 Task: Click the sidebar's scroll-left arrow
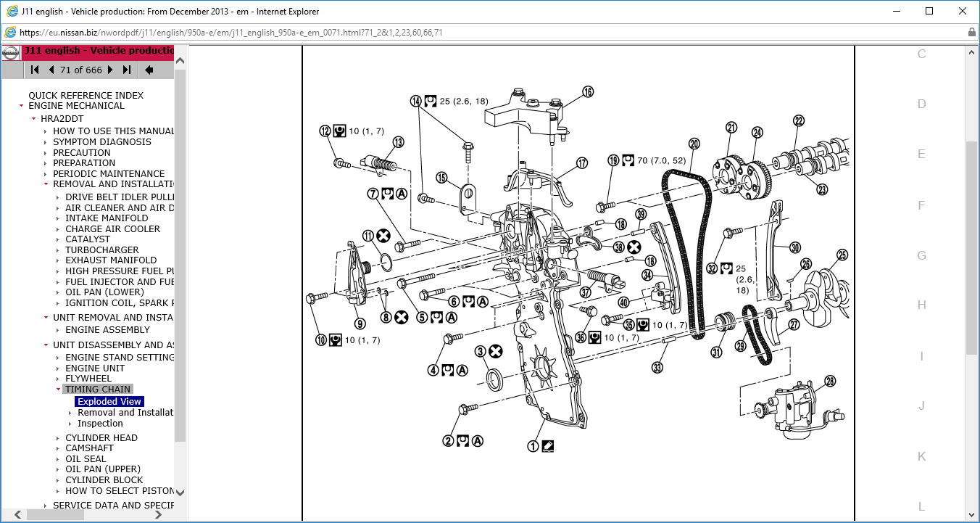18,514
